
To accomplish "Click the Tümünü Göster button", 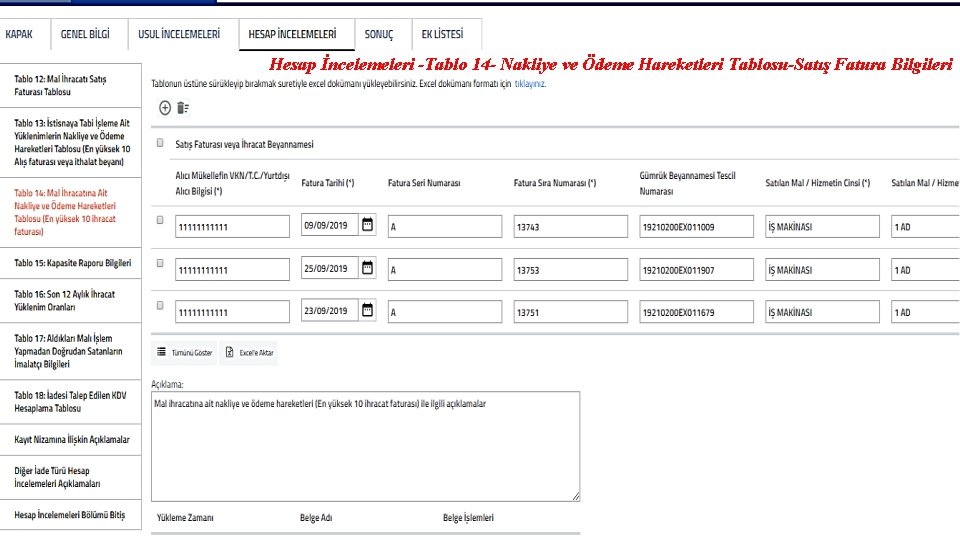I will coord(184,353).
